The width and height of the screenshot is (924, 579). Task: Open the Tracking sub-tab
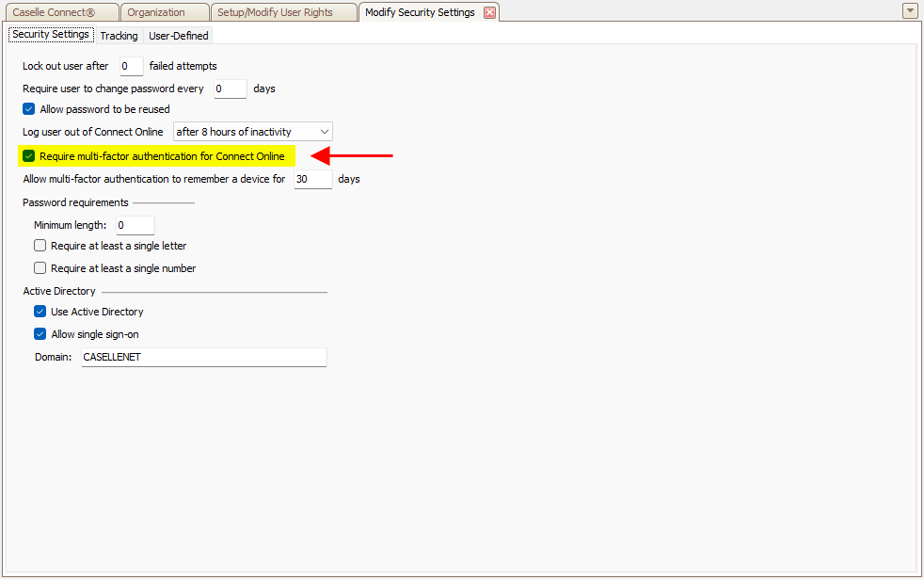(119, 36)
